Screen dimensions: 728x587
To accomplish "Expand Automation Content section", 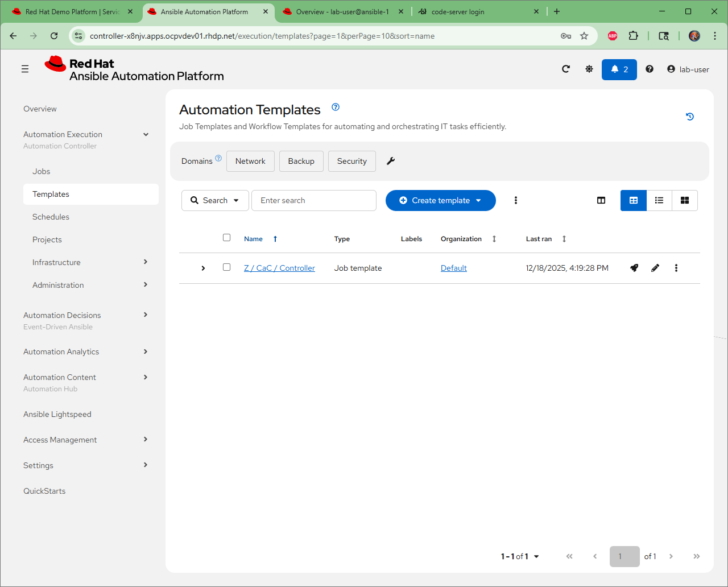I will point(146,377).
